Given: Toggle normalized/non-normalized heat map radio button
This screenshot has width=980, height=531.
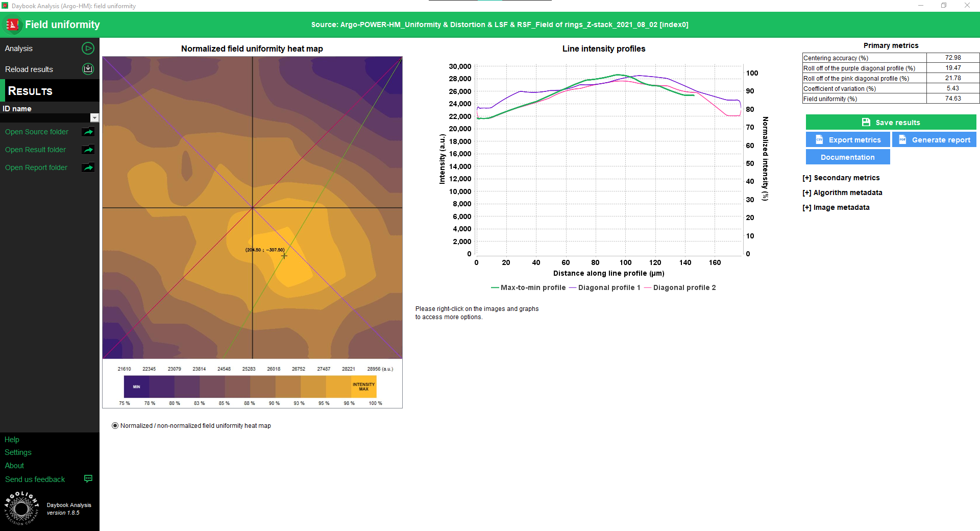Looking at the screenshot, I should pos(115,426).
